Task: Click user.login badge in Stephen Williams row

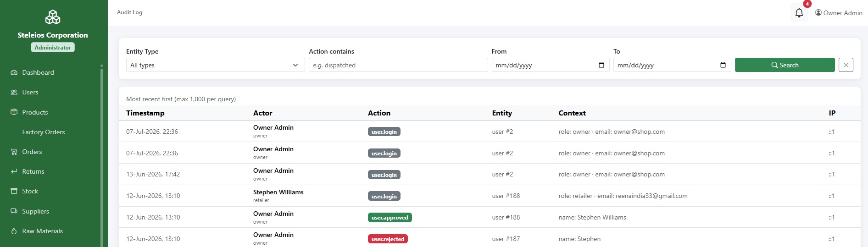Action: pyautogui.click(x=384, y=196)
